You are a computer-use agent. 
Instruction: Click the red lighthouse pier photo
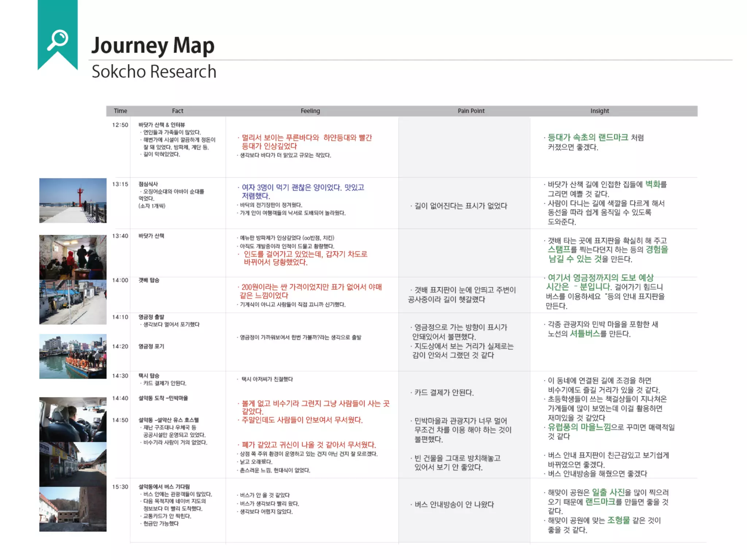pos(73,200)
